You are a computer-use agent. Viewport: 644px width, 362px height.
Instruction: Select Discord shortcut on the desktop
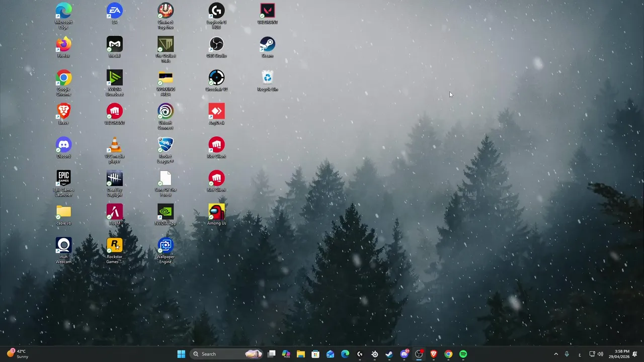63,148
